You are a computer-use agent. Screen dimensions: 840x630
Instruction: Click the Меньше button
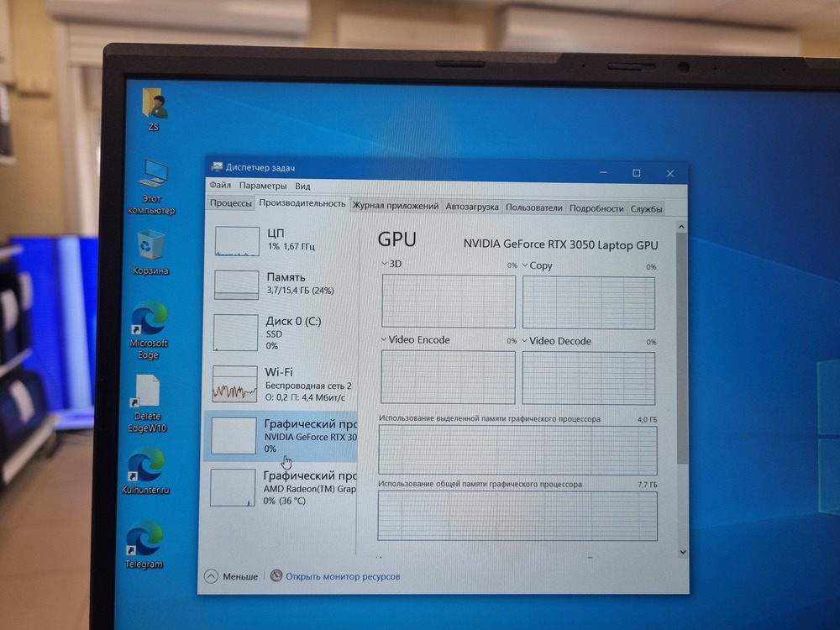click(231, 576)
